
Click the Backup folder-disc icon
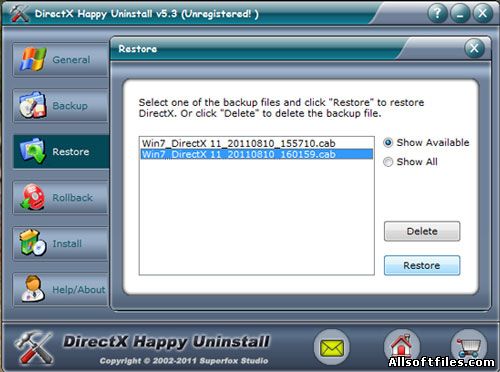(32, 105)
